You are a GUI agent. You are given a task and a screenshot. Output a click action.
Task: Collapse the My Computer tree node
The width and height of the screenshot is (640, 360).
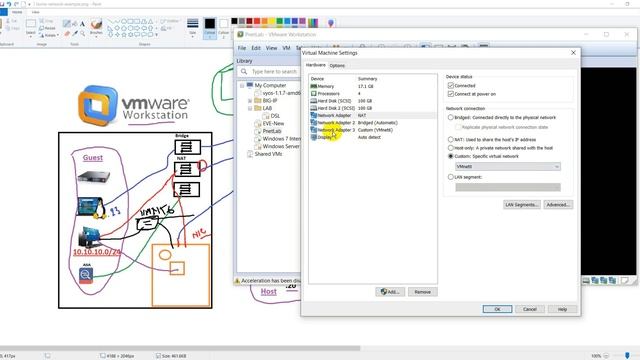pyautogui.click(x=242, y=86)
